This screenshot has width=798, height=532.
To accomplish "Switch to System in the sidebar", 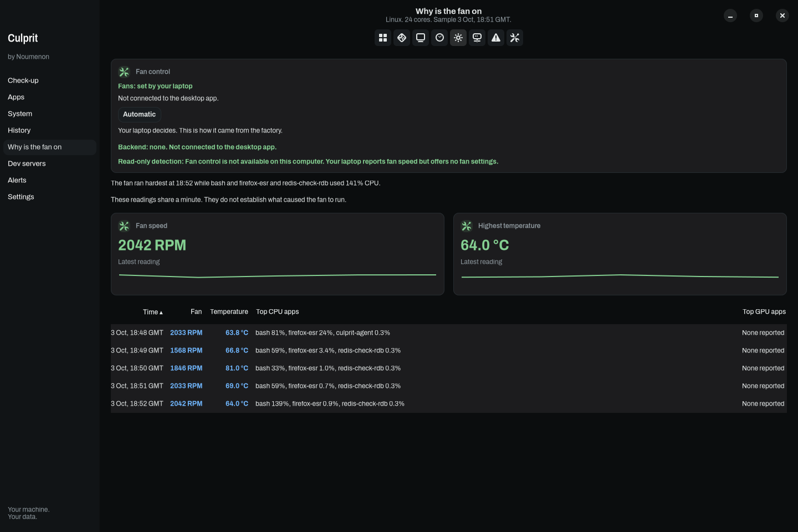I will [x=49, y=114].
